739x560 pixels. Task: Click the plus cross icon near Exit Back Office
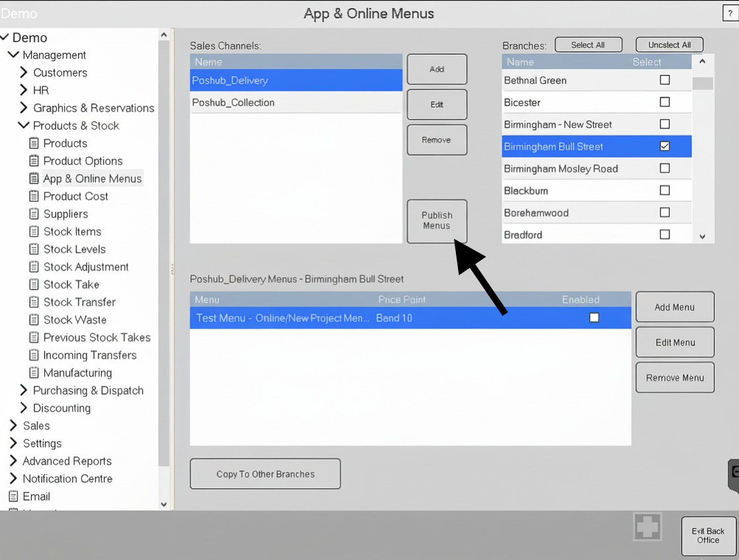(647, 526)
